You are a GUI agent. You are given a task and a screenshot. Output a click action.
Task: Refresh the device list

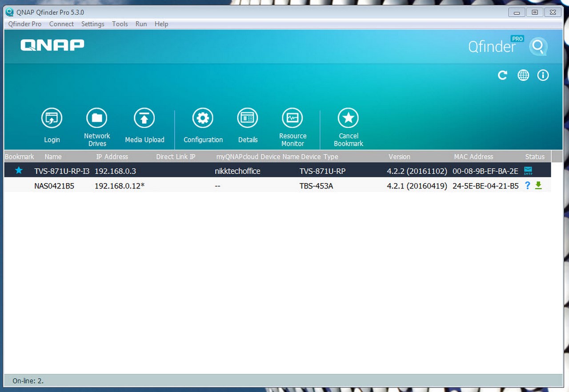[502, 76]
